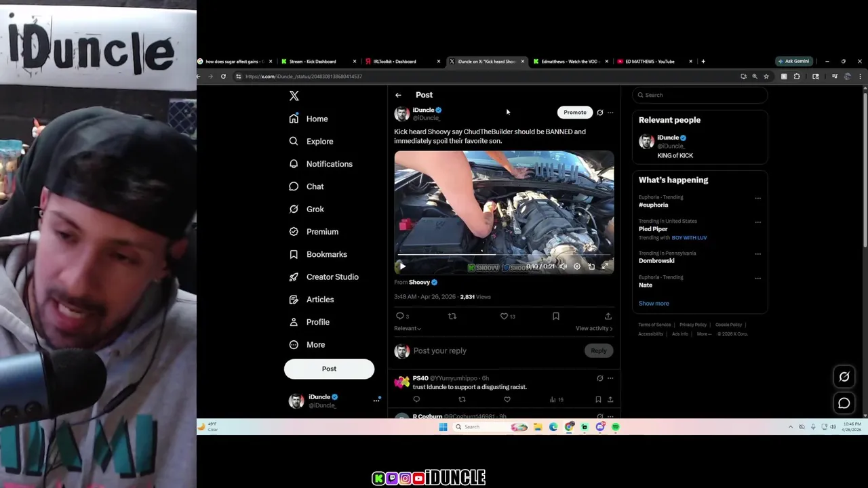Open Chat in the sidebar
The image size is (868, 488).
tap(307, 186)
